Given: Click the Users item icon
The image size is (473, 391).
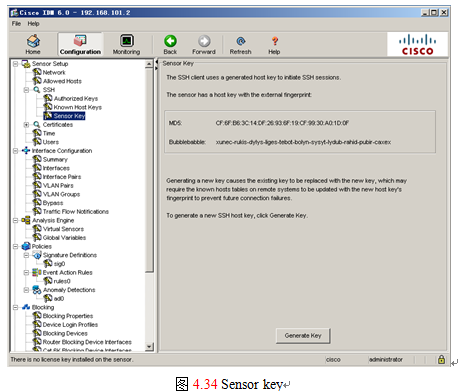Looking at the screenshot, I should tap(37, 142).
